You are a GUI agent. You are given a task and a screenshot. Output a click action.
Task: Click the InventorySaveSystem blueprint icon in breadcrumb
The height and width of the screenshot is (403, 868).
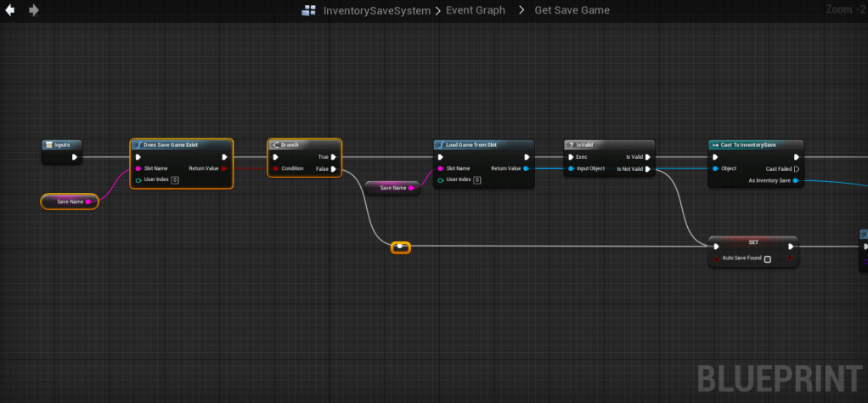point(309,10)
